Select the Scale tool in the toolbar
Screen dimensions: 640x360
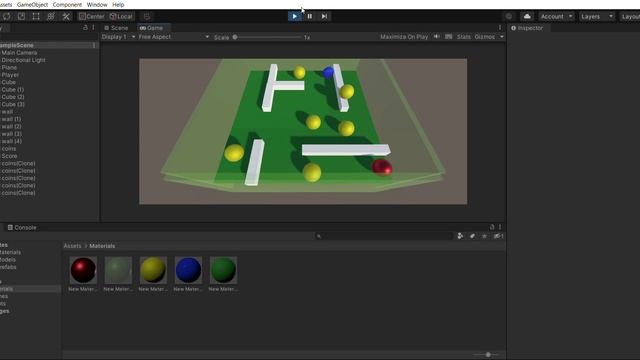[21, 16]
